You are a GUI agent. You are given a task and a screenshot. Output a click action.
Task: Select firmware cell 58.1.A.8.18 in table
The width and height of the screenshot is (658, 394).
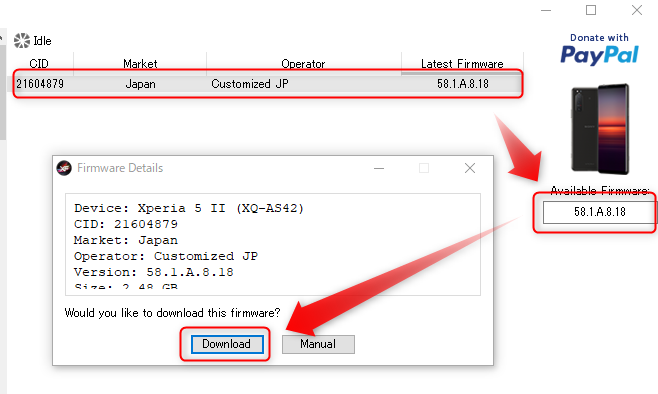coord(463,84)
